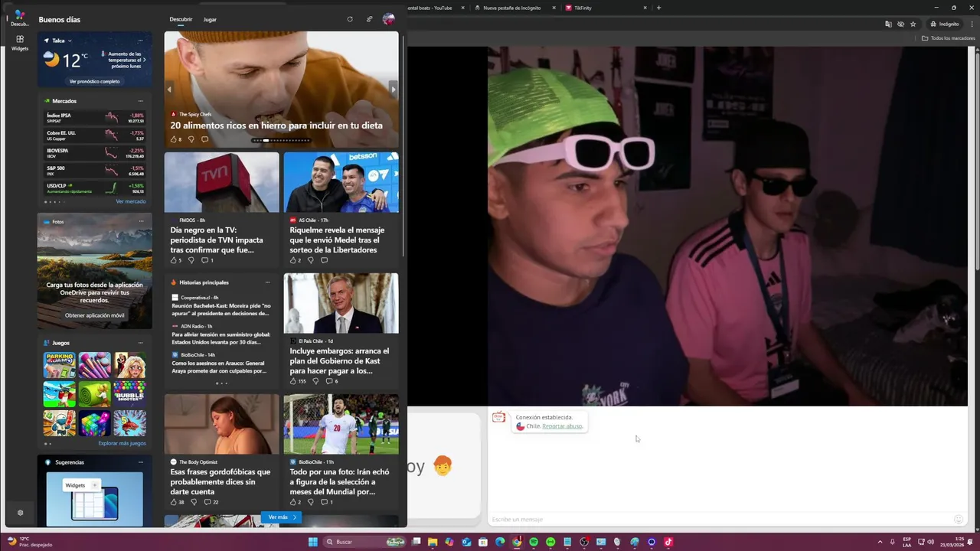Open the widgets profile avatar
This screenshot has width=980, height=551.
coord(388,19)
